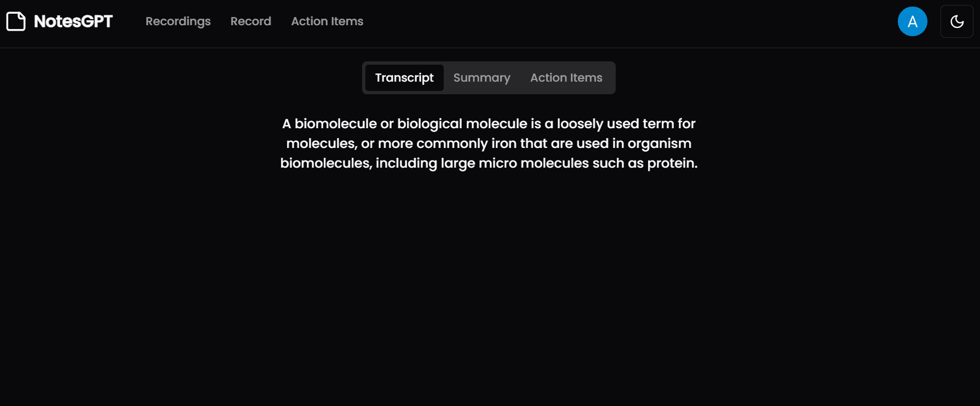The width and height of the screenshot is (980, 406).
Task: Open the user avatar labeled A
Action: pos(912,21)
